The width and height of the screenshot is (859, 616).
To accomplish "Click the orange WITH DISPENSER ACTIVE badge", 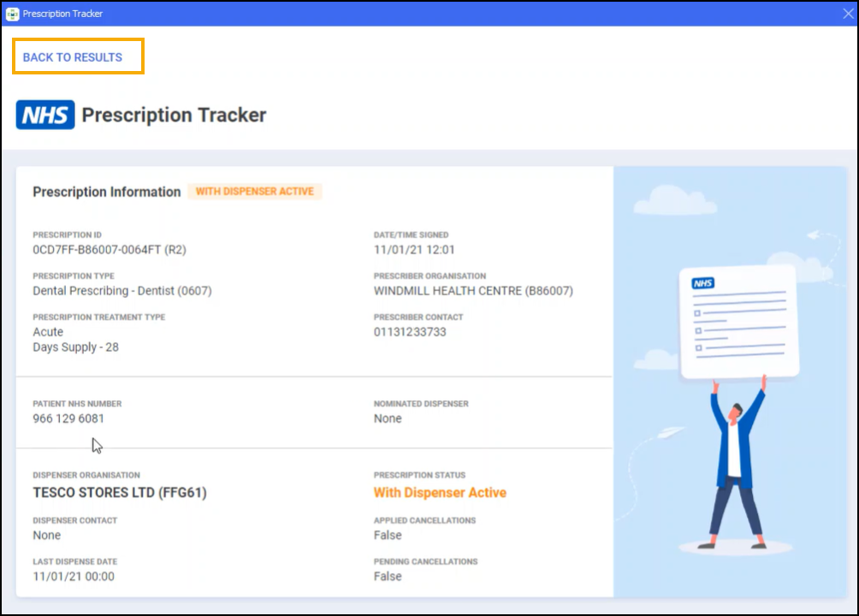I will [255, 192].
